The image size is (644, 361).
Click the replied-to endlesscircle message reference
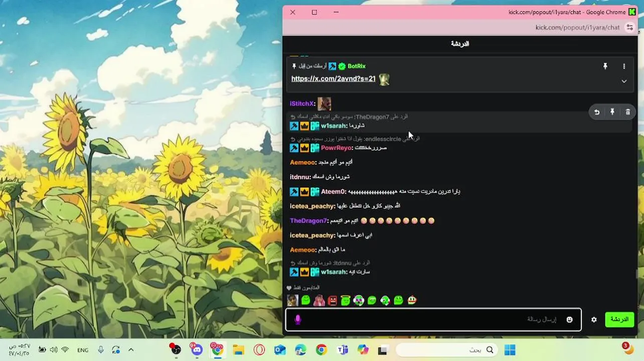[355, 139]
